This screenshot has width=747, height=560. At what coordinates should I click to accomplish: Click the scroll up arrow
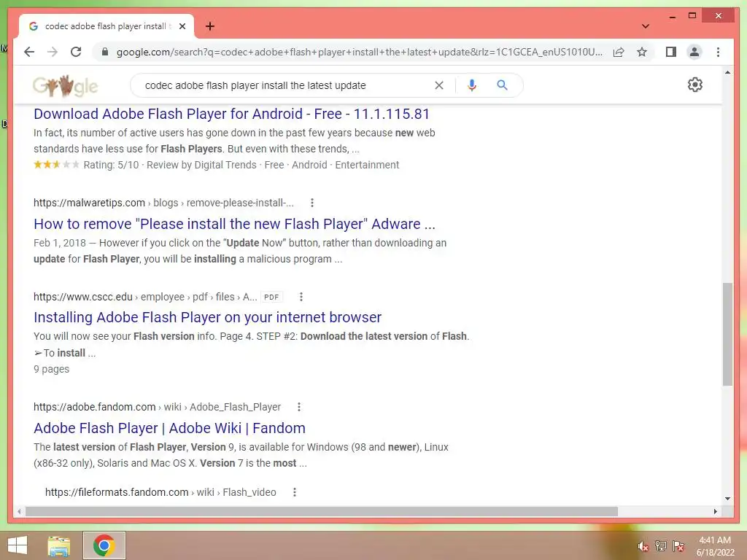tap(727, 72)
